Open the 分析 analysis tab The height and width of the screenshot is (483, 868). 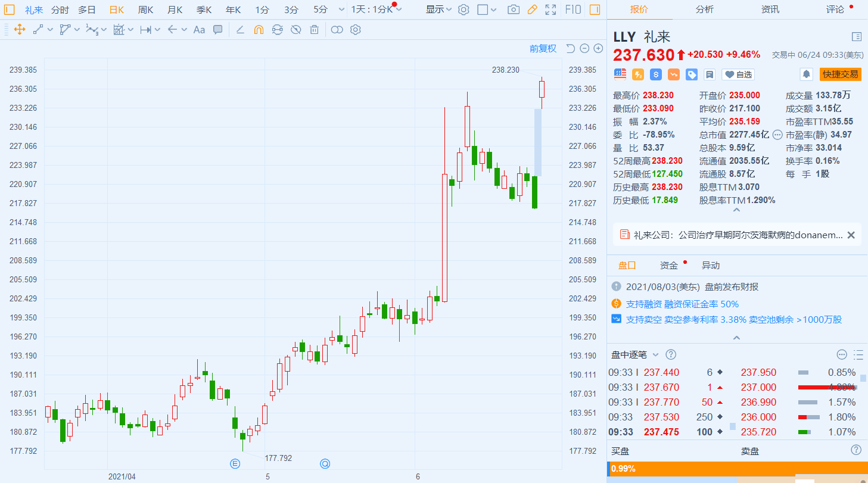point(704,10)
